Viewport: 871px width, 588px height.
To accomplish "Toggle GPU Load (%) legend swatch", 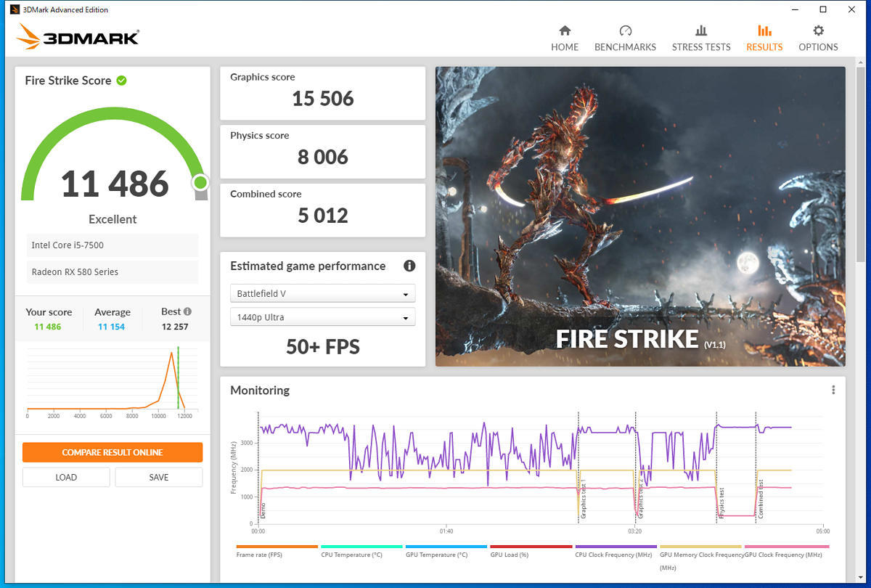I will click(531, 547).
